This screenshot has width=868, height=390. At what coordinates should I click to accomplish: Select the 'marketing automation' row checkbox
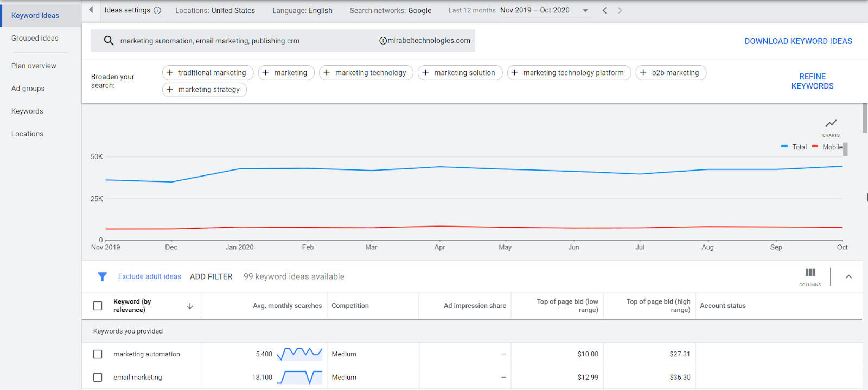pos(98,354)
